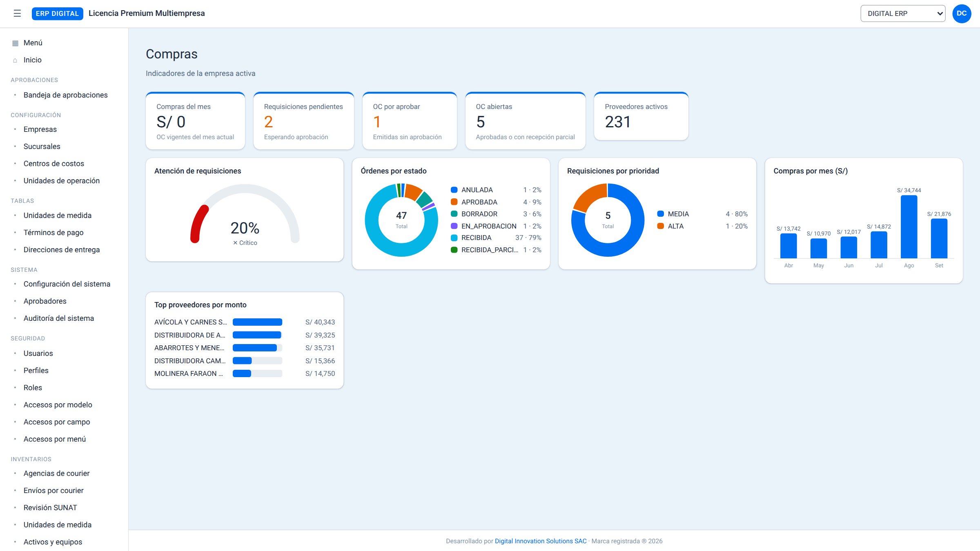Image resolution: width=980 pixels, height=551 pixels.
Task: Click the OC abiertas card
Action: (x=525, y=121)
